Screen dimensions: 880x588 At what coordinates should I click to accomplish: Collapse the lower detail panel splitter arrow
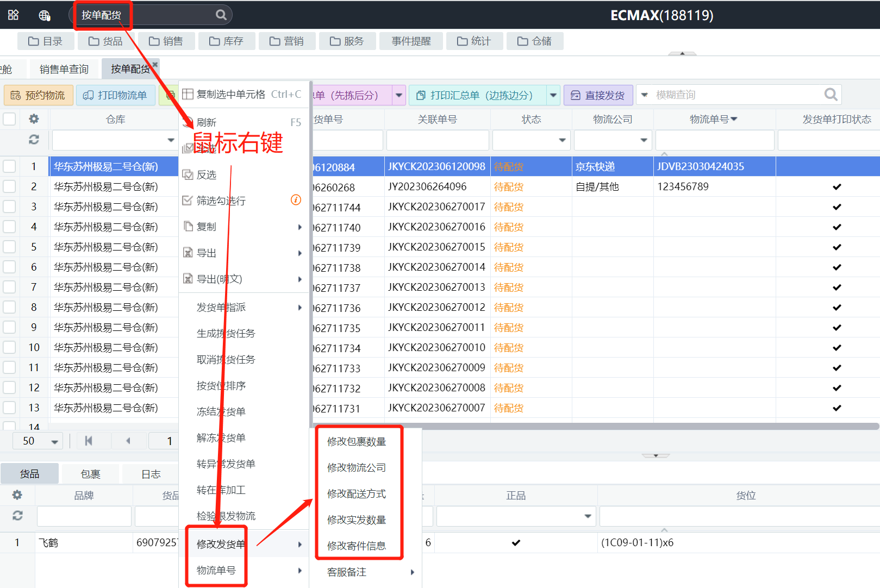click(x=656, y=455)
